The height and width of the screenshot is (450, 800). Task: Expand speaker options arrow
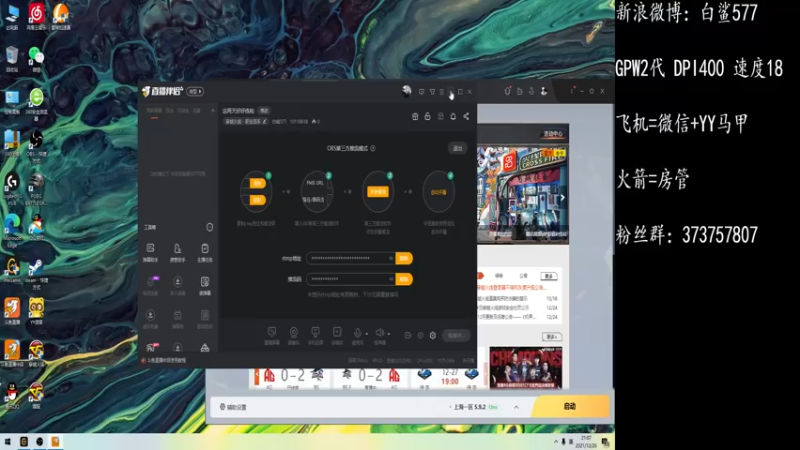pyautogui.click(x=389, y=334)
